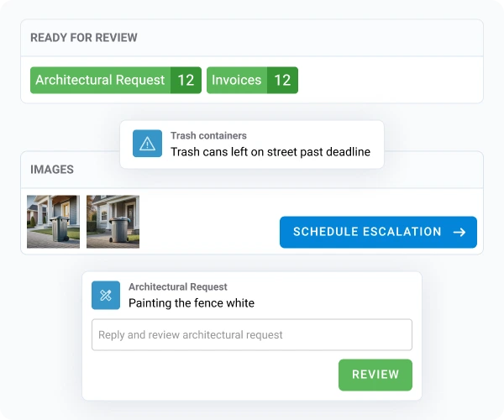Click the 12 count beside Invoices
The width and height of the screenshot is (504, 420).
(x=282, y=81)
